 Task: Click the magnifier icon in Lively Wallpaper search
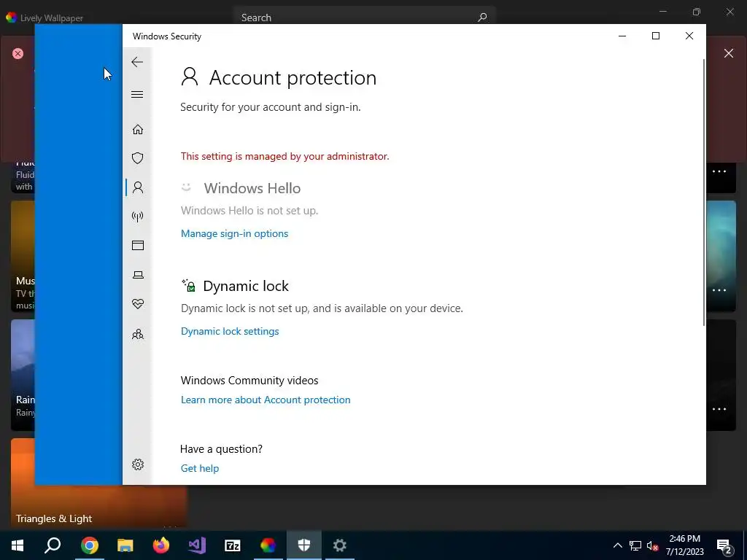483,17
